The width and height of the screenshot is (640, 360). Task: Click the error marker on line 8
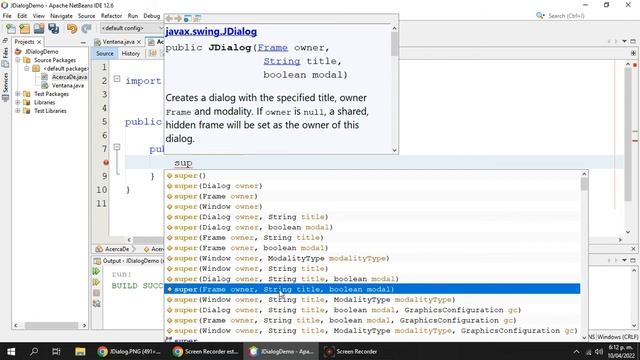(106, 162)
